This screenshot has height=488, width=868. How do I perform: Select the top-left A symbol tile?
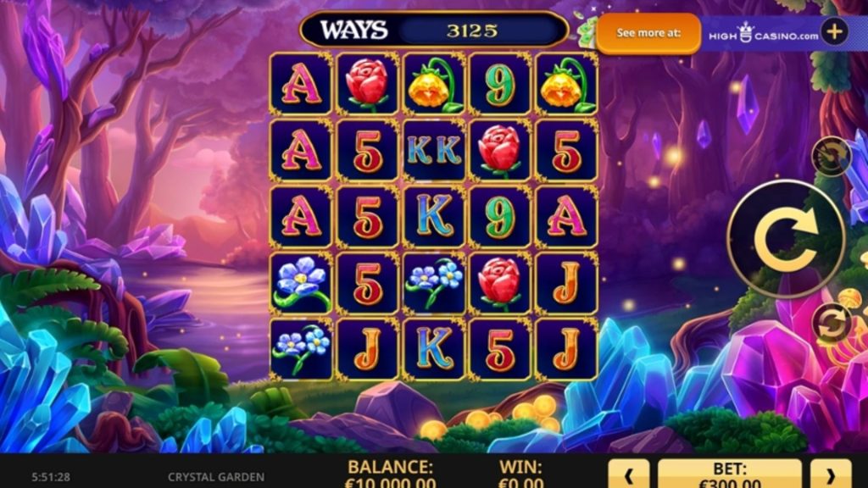pyautogui.click(x=301, y=84)
